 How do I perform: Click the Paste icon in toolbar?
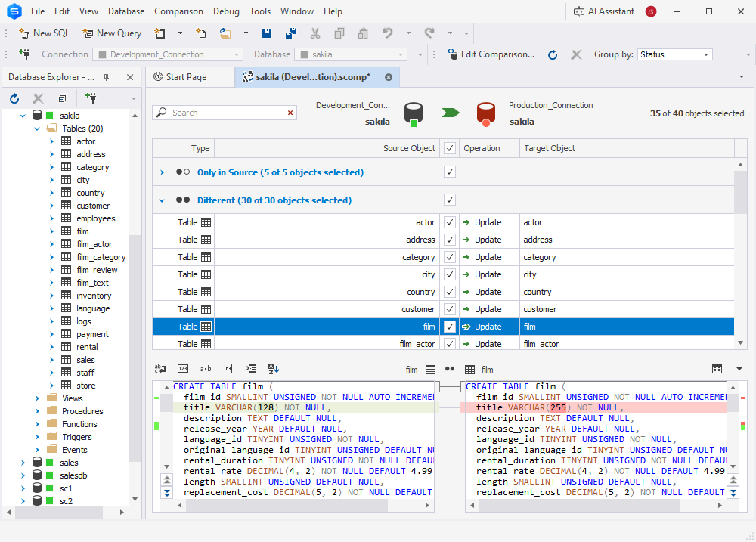pyautogui.click(x=363, y=33)
